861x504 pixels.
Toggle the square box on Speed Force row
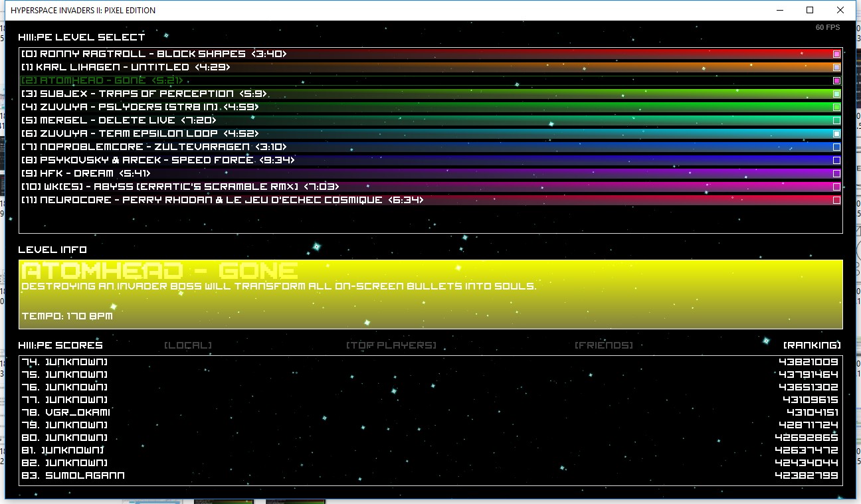click(x=836, y=161)
